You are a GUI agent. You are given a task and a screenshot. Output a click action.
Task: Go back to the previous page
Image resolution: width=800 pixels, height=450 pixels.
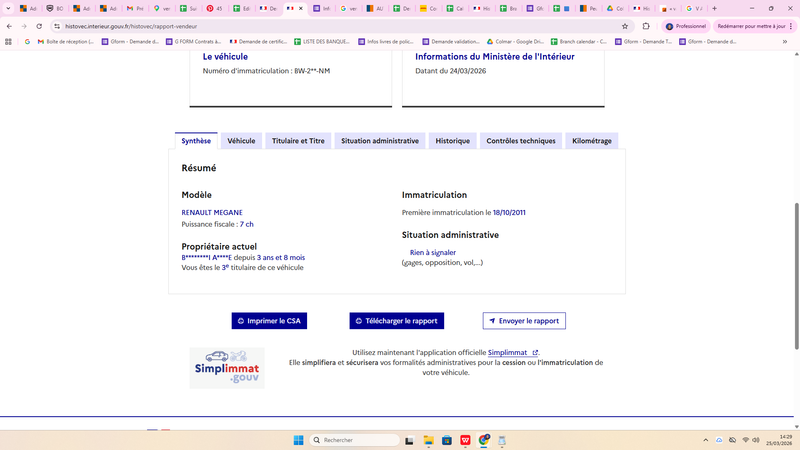[9, 26]
